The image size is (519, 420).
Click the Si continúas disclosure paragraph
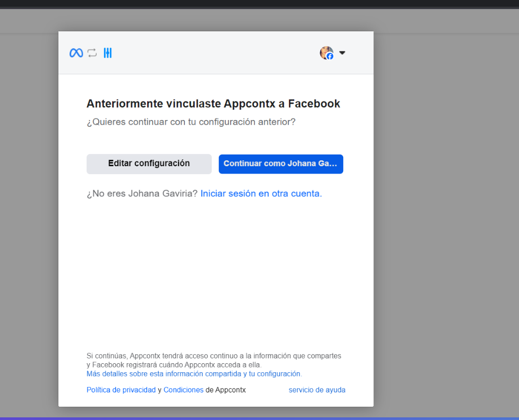click(214, 360)
